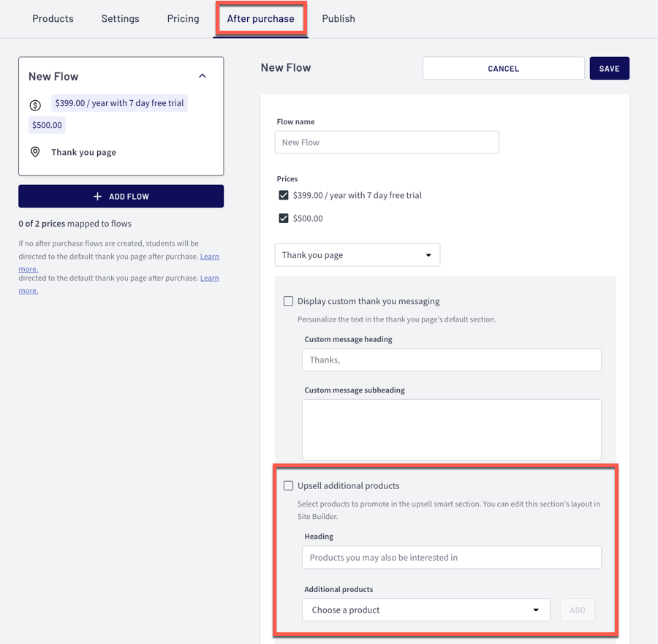Select the Publish tab
658x644 pixels.
(x=339, y=19)
